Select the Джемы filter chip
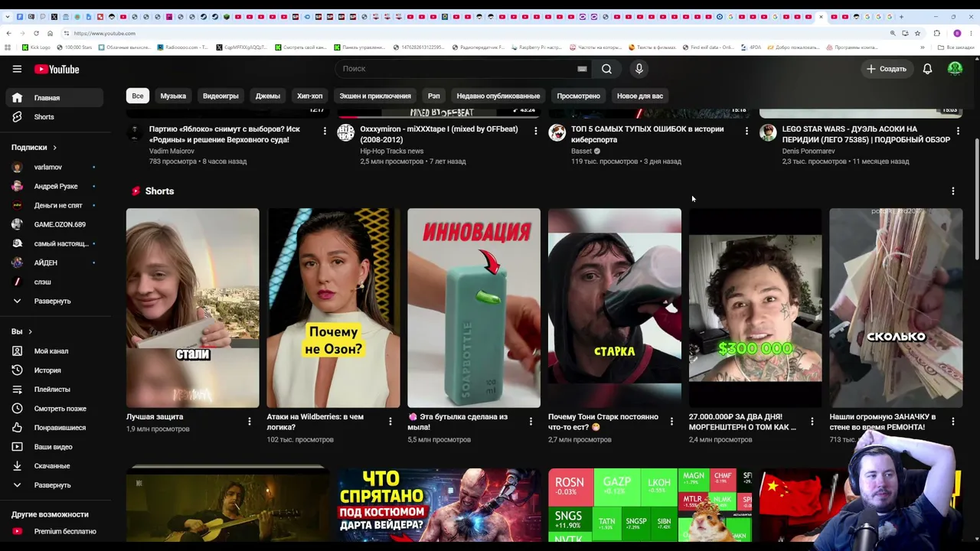Screen dimensions: 980x551 267,96
